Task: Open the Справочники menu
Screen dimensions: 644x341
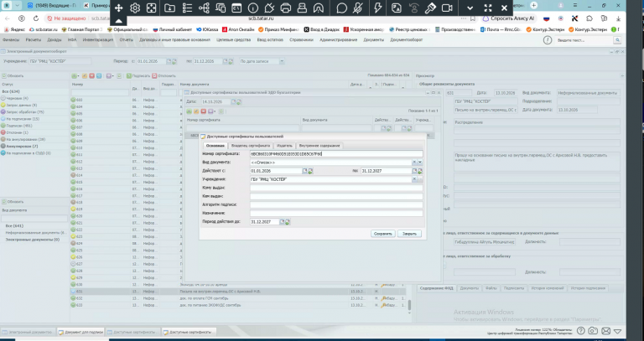Action: [301, 40]
